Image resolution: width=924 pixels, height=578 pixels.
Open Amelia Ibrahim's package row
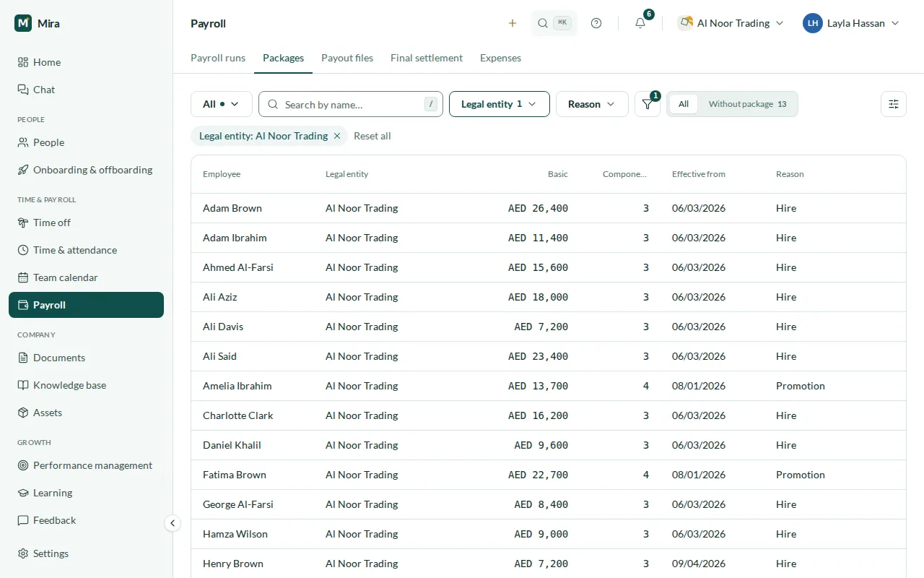pyautogui.click(x=549, y=386)
